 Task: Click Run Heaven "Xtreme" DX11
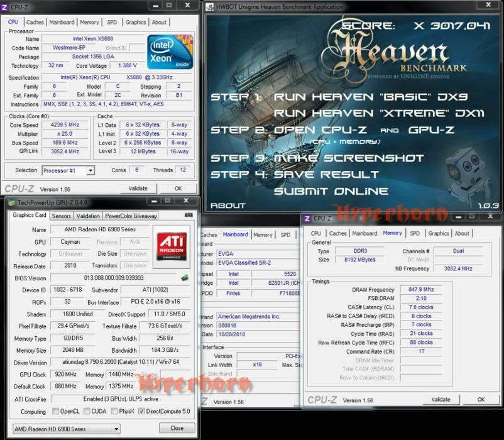point(379,113)
